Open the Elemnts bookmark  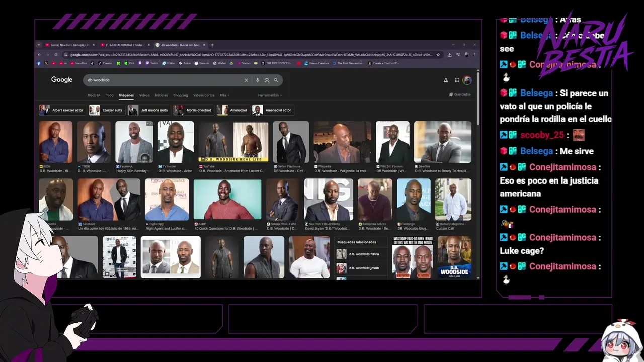pos(201,63)
